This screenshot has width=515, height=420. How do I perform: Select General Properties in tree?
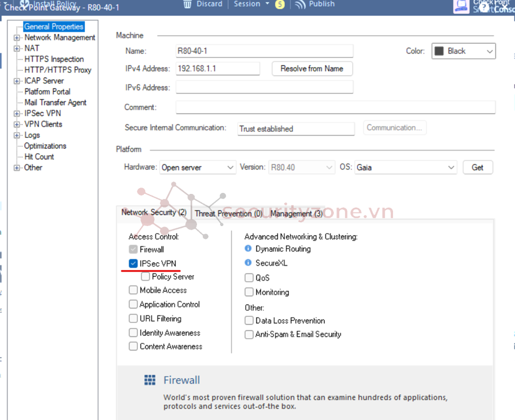click(54, 26)
